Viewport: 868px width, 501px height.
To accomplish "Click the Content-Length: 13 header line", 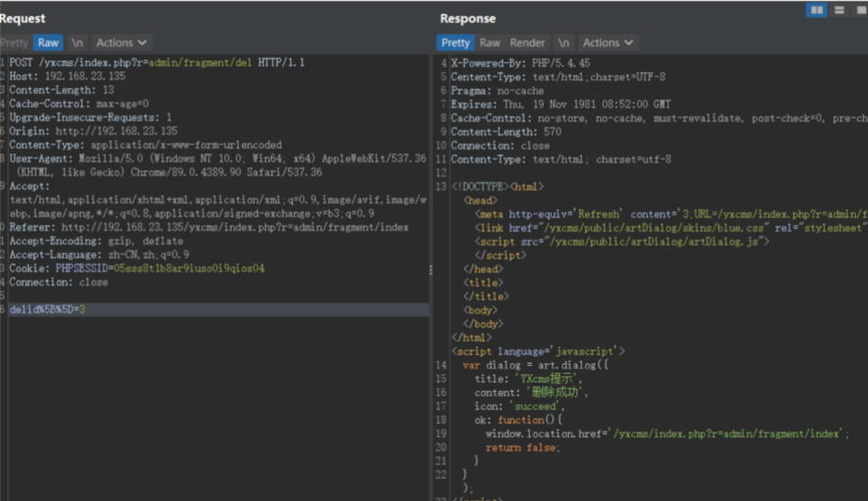I will [61, 90].
